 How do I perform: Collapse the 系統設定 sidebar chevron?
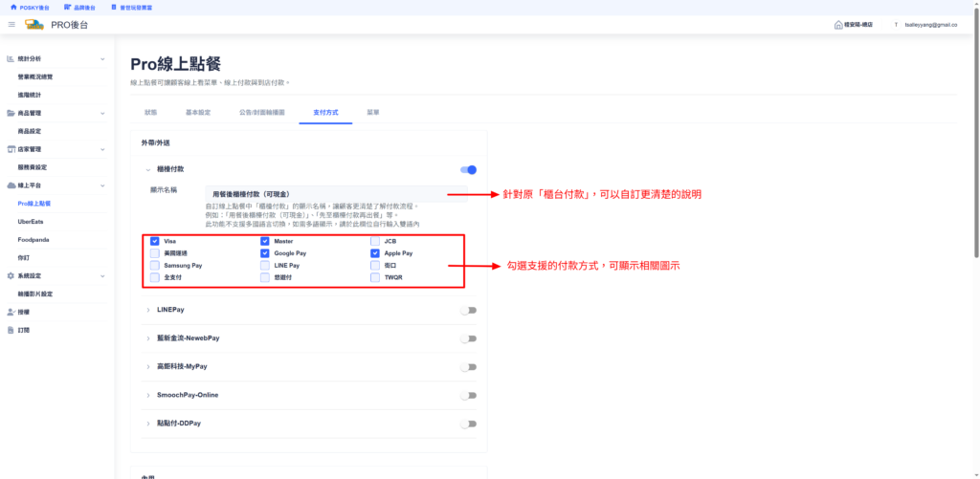click(102, 275)
